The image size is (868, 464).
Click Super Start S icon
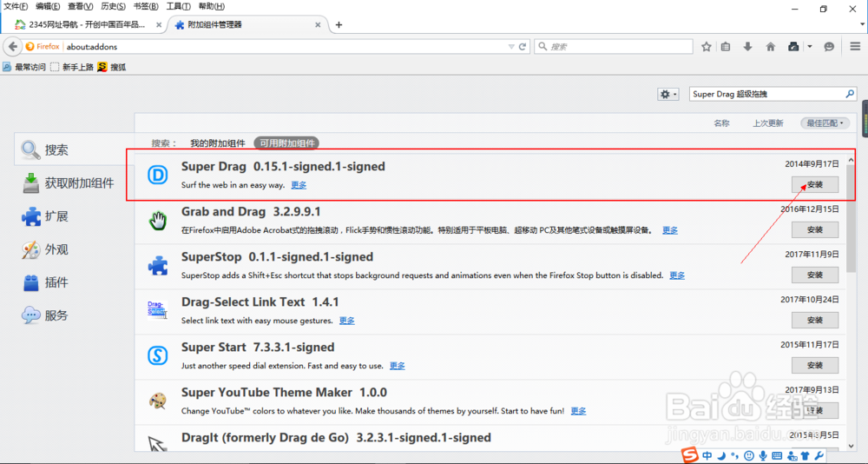click(157, 356)
